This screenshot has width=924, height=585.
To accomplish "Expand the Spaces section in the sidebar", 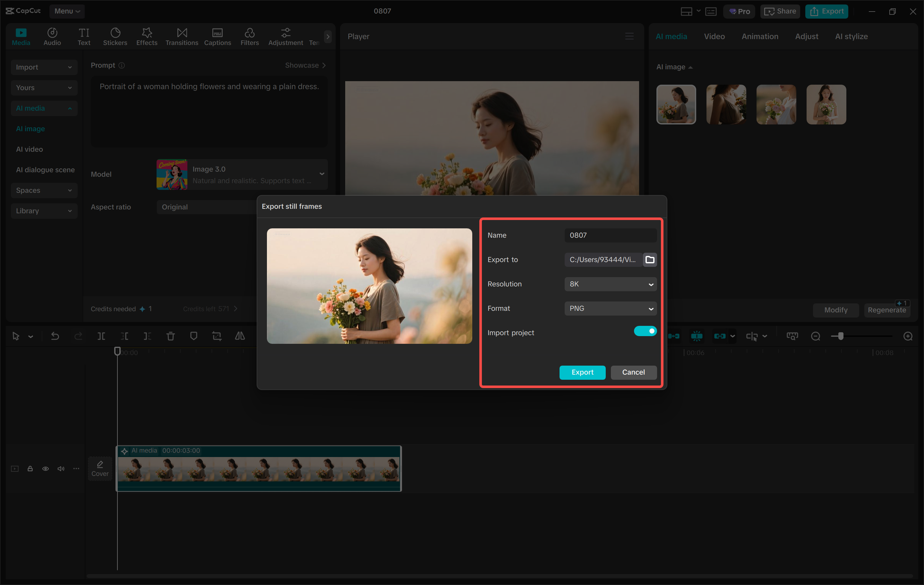I will 44,190.
